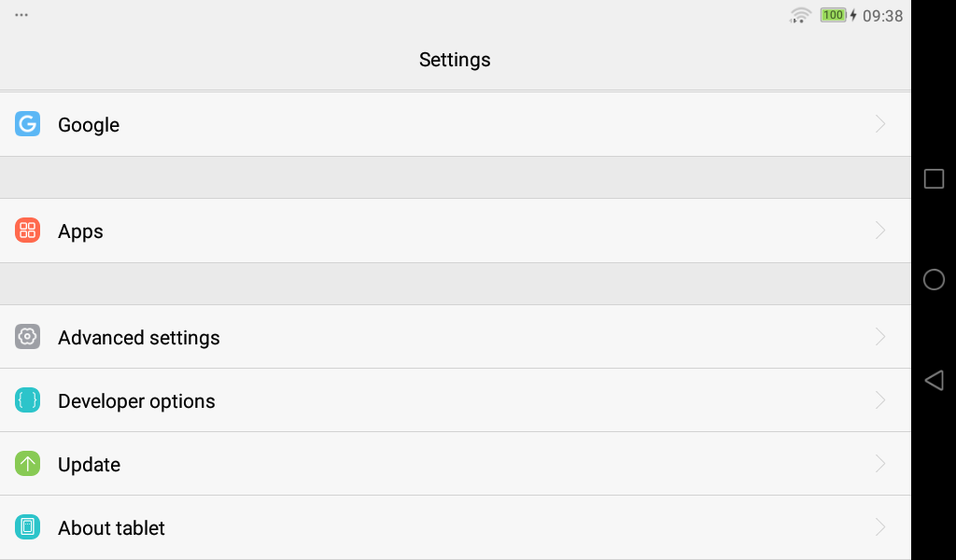This screenshot has width=956, height=560.
Task: Expand the About tablet chevron arrow
Action: coord(880,527)
